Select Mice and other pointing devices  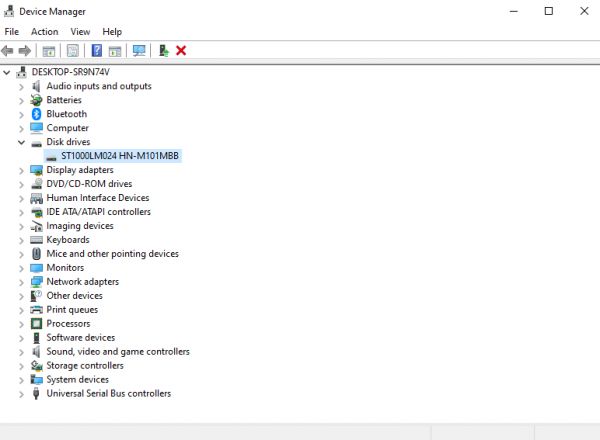coord(112,254)
